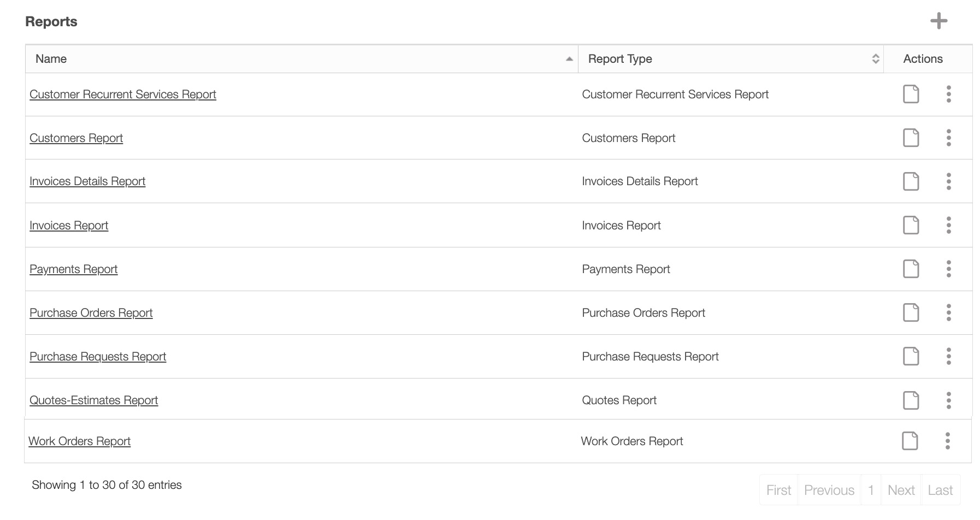Open the Quotes-Estimates Report link

pos(93,400)
